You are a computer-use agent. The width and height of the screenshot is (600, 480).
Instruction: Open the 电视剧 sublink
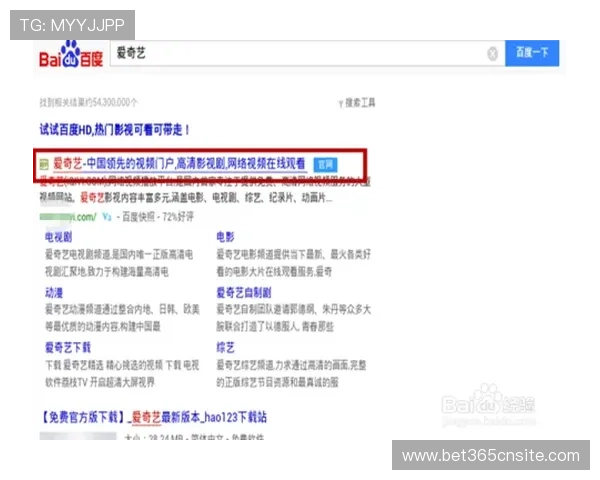pyautogui.click(x=59, y=237)
